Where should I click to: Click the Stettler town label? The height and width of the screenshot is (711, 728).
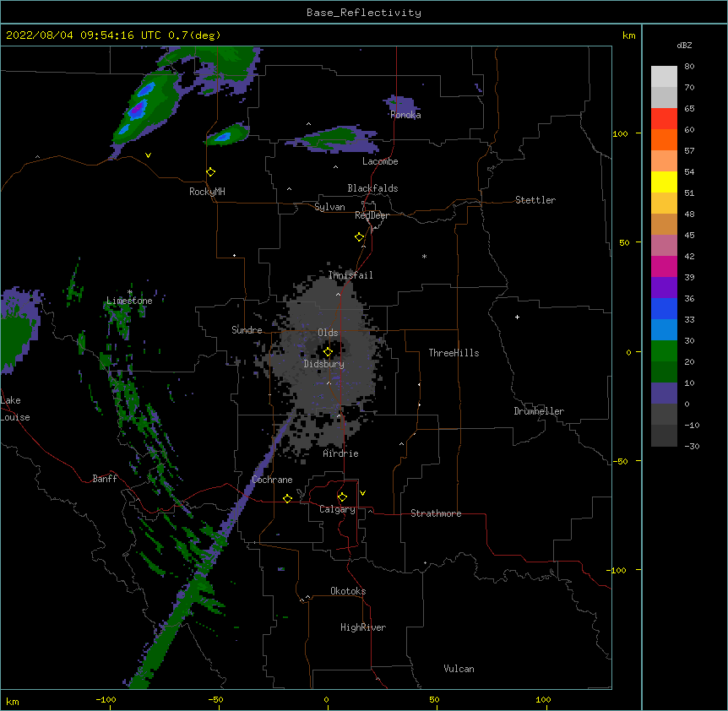(535, 200)
